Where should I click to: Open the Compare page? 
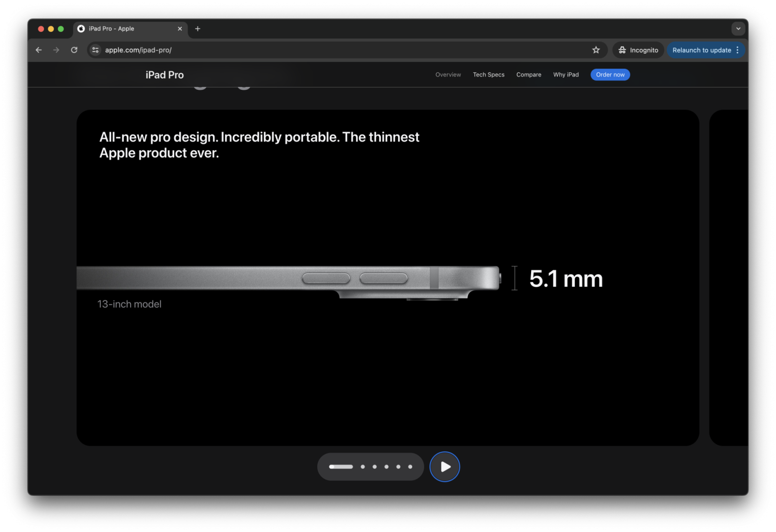(x=529, y=75)
